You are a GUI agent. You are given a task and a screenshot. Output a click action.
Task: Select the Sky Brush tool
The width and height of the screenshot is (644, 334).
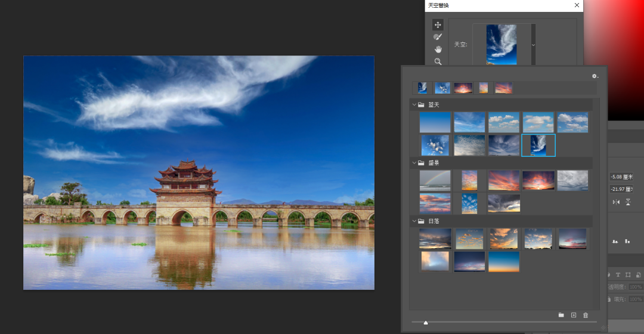(438, 37)
